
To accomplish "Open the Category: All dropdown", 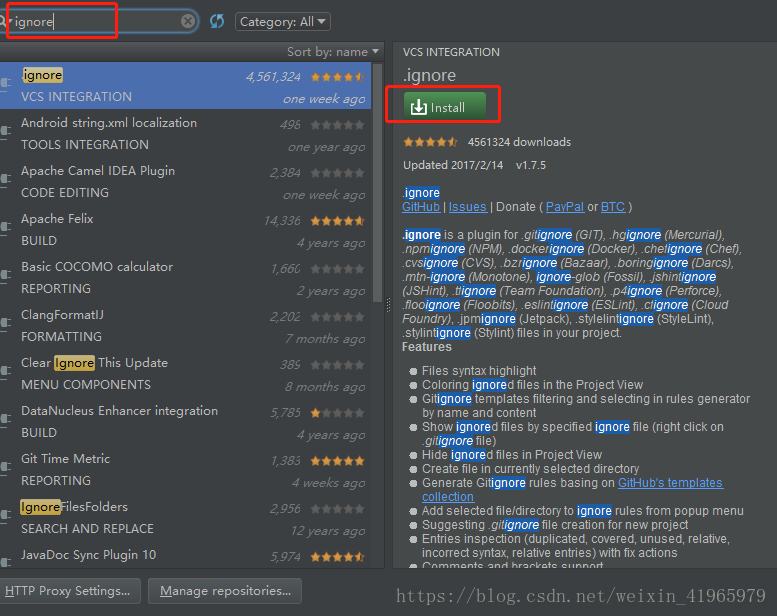I will 282,22.
